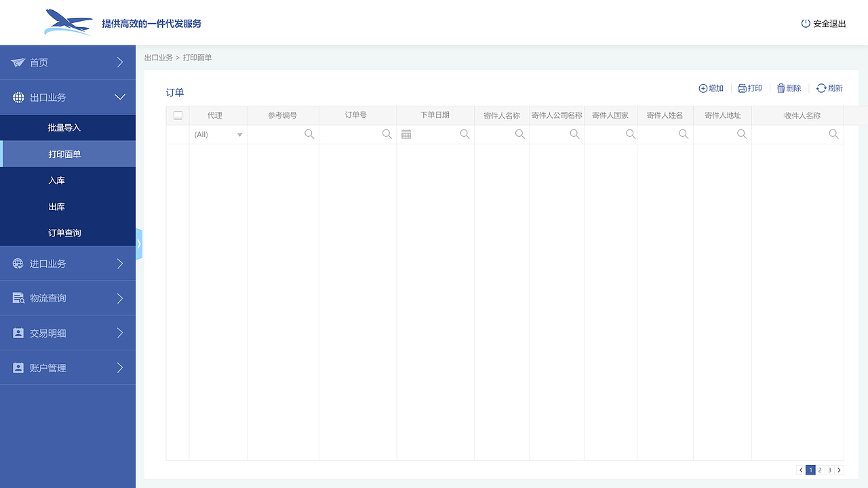
Task: Go to page 1
Action: 810,470
